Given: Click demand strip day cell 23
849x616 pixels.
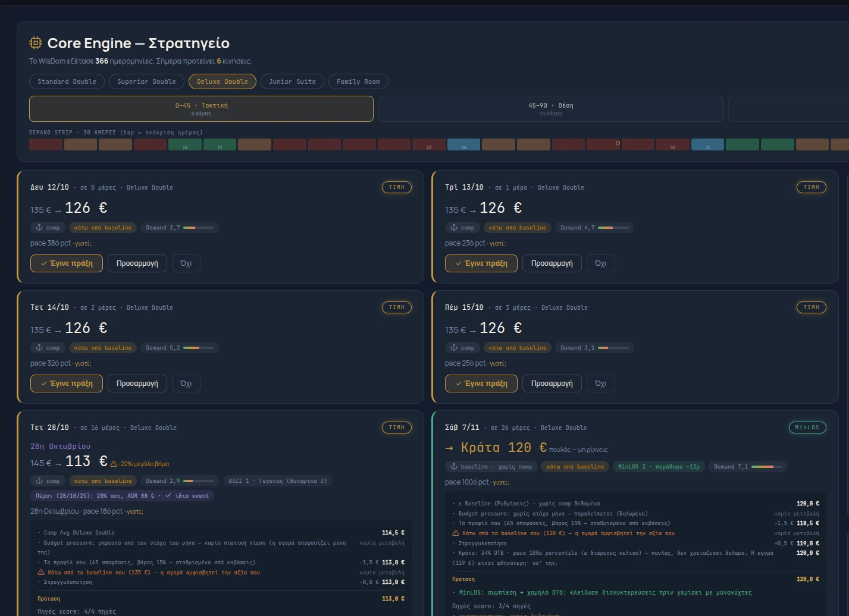Looking at the screenshot, I should tap(429, 144).
